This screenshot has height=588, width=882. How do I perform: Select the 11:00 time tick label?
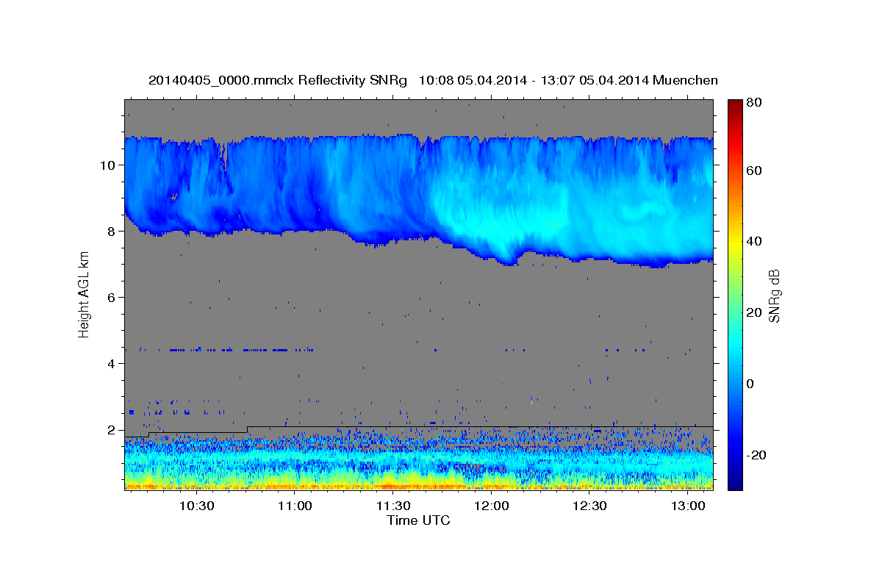coord(295,506)
